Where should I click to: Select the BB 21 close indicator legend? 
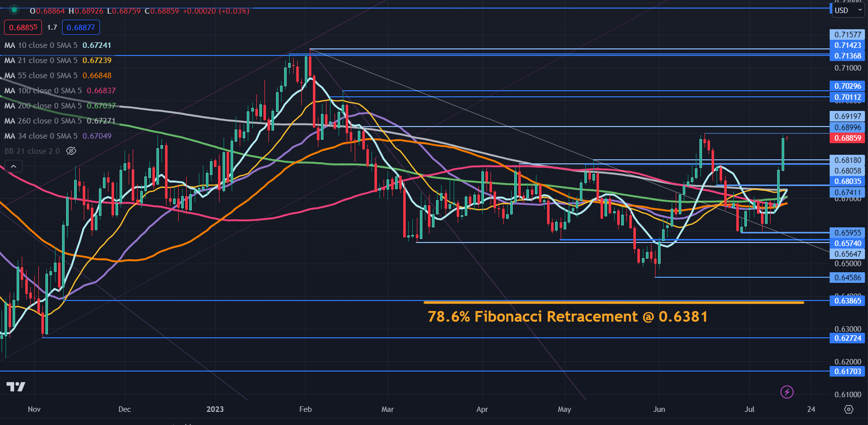pos(32,151)
